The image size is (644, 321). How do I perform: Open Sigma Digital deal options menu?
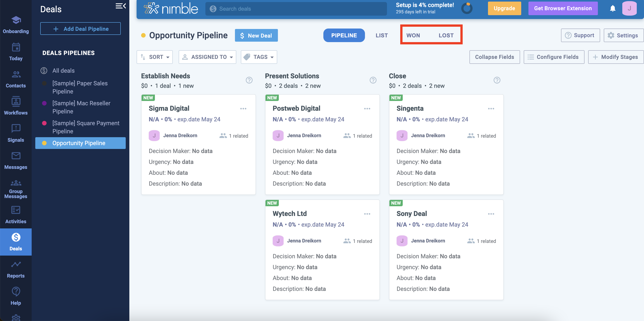tap(243, 109)
